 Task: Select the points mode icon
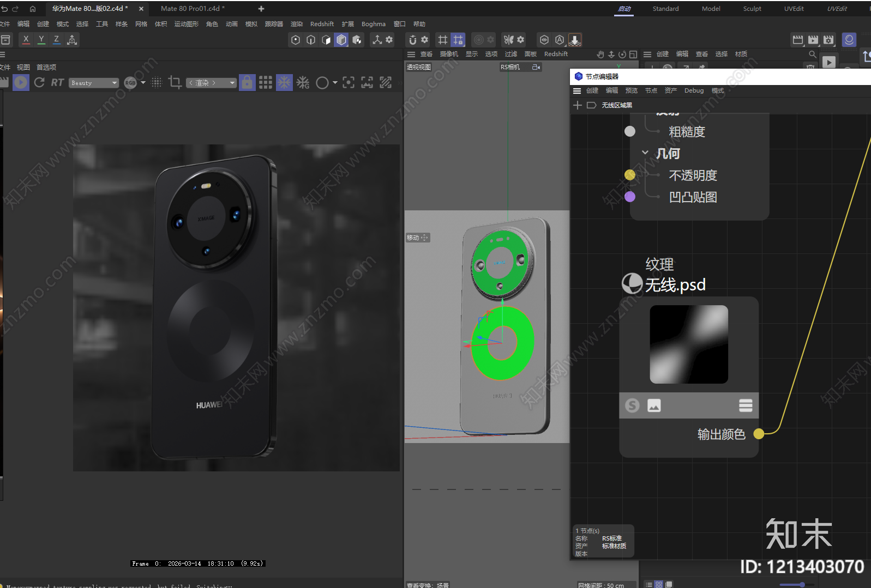[296, 40]
